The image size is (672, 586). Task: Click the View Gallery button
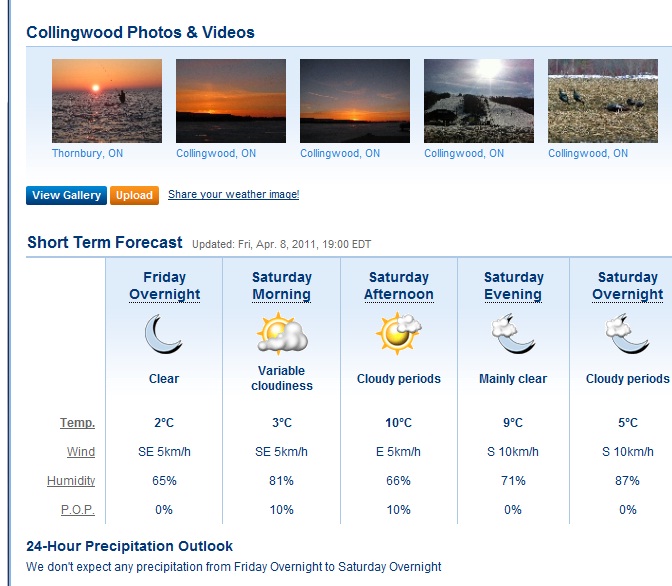(x=66, y=195)
